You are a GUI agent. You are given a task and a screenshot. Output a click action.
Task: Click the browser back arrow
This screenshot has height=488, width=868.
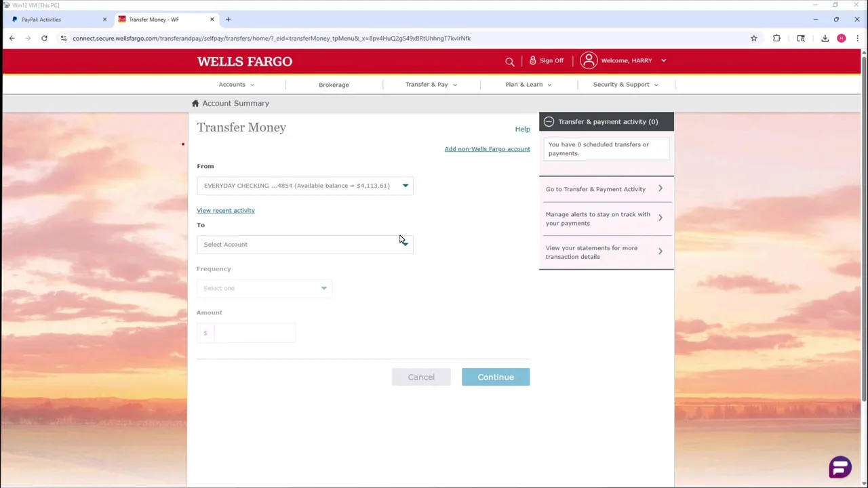point(12,38)
